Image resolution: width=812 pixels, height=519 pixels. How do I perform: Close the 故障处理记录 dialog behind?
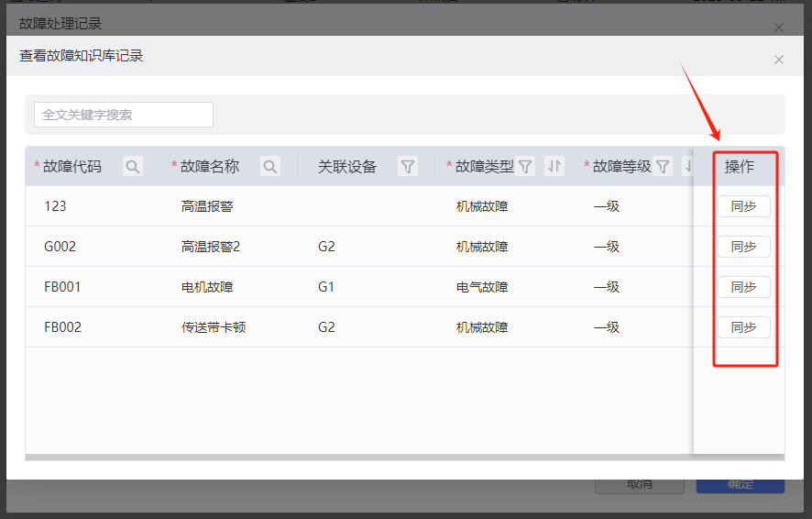[x=778, y=28]
